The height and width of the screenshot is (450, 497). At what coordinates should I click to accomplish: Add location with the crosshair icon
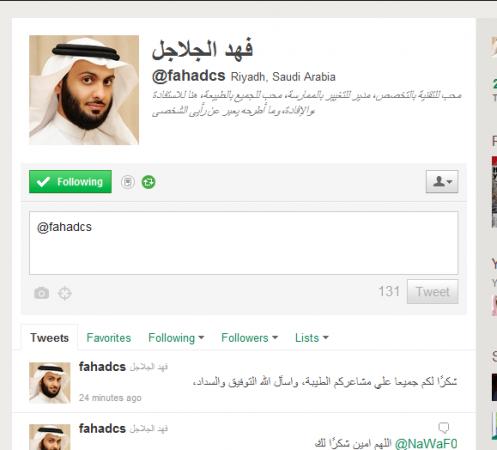pyautogui.click(x=65, y=293)
